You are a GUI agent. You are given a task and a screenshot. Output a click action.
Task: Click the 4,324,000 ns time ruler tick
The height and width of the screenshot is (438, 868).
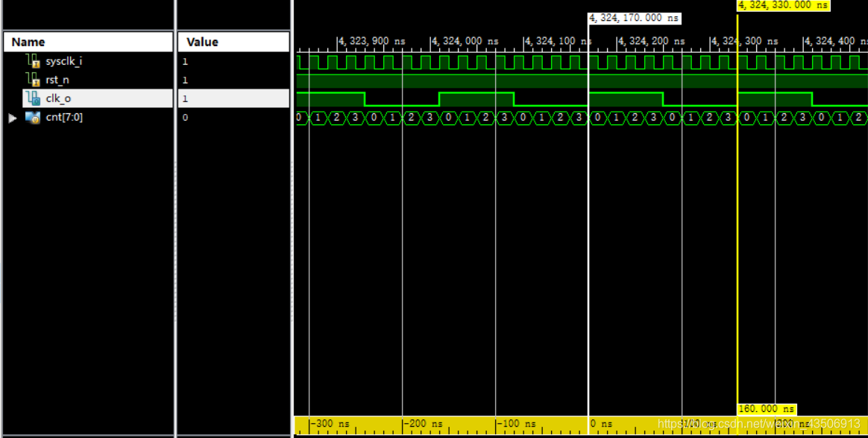465,41
